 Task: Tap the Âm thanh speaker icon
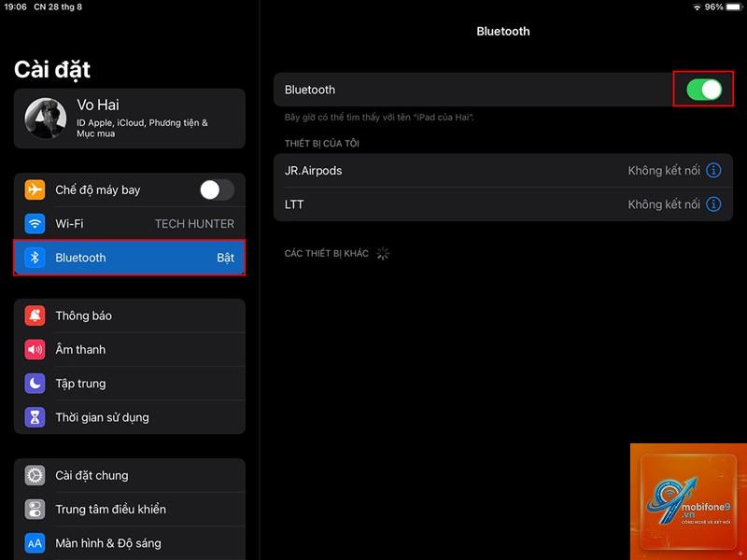pyautogui.click(x=35, y=349)
